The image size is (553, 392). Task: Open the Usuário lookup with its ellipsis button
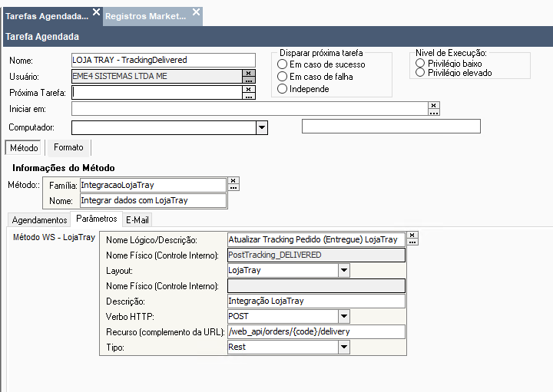pyautogui.click(x=249, y=80)
